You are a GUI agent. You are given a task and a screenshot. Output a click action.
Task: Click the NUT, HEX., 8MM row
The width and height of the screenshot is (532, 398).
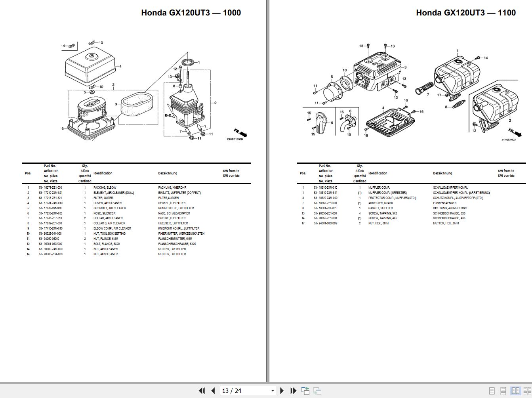point(378,224)
